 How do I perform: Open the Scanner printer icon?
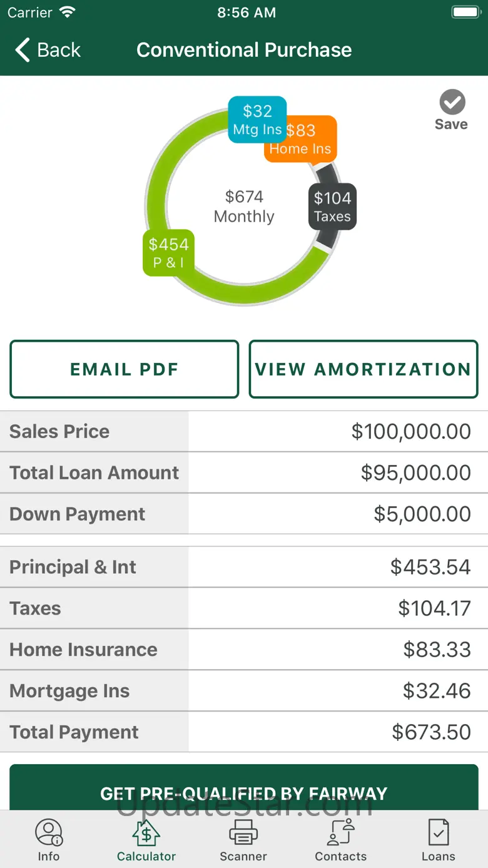coord(243,833)
